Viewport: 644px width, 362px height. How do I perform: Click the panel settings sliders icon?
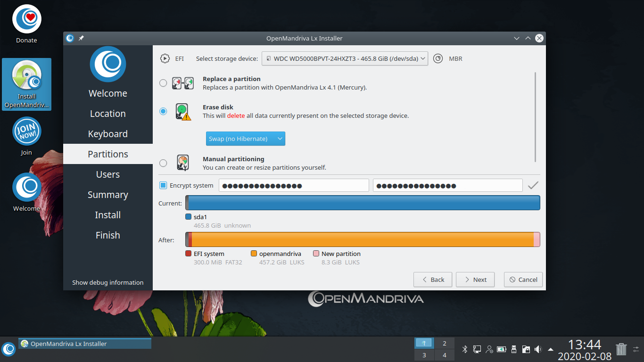(637, 349)
